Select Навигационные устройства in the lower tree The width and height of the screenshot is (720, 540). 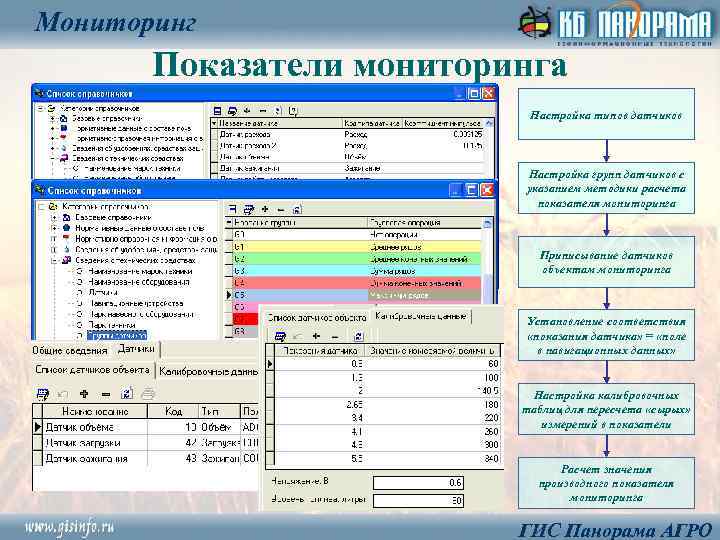click(136, 304)
